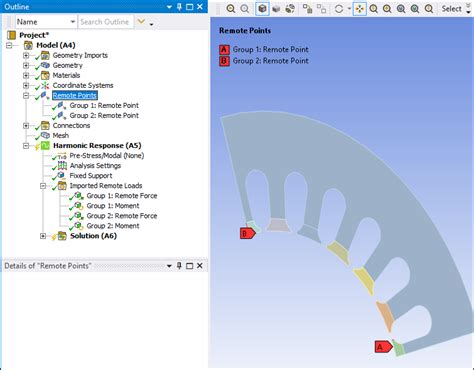The width and height of the screenshot is (474, 370).
Task: Toggle the highlighted Pan four-arrow tool
Action: [x=360, y=9]
